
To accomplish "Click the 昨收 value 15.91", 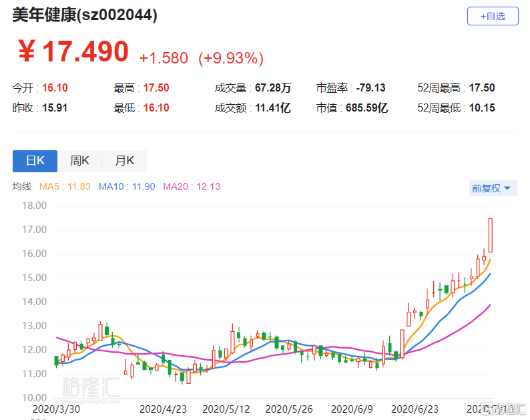I will 55,108.
